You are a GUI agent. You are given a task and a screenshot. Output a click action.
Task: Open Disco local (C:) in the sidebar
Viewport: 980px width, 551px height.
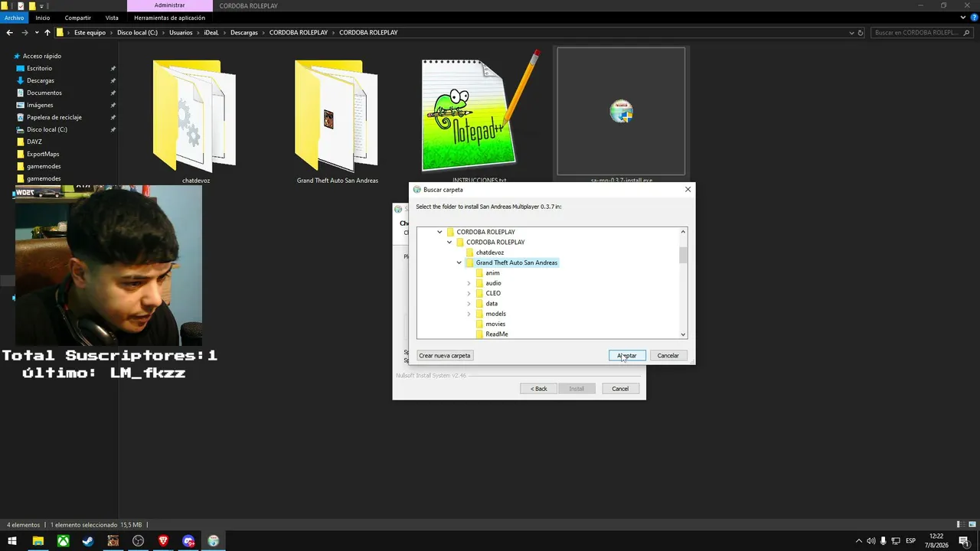coord(47,129)
